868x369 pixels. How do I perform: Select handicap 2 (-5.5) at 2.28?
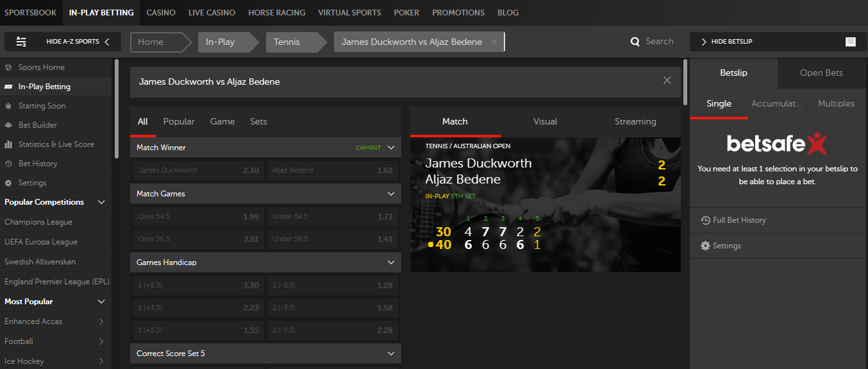[x=333, y=330]
